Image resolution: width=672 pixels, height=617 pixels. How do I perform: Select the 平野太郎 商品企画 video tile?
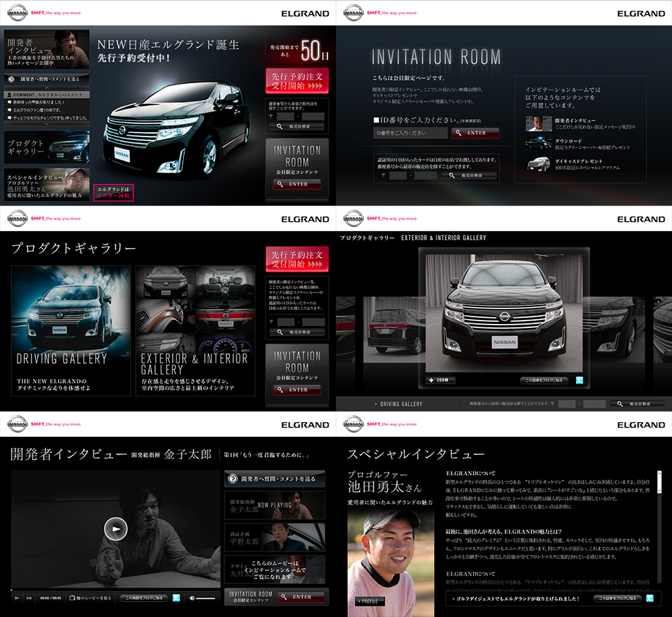(274, 537)
